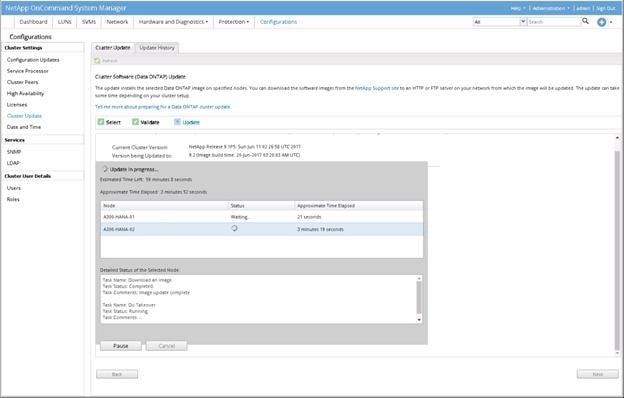Click the blue plus add icon
Image resolution: width=624 pixels, height=398 pixels.
602,22
